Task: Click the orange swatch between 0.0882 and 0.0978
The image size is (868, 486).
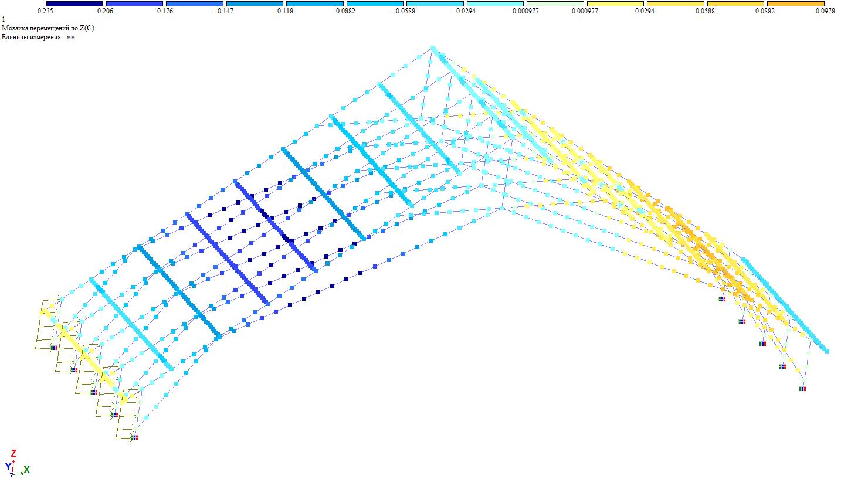Action: (796, 4)
